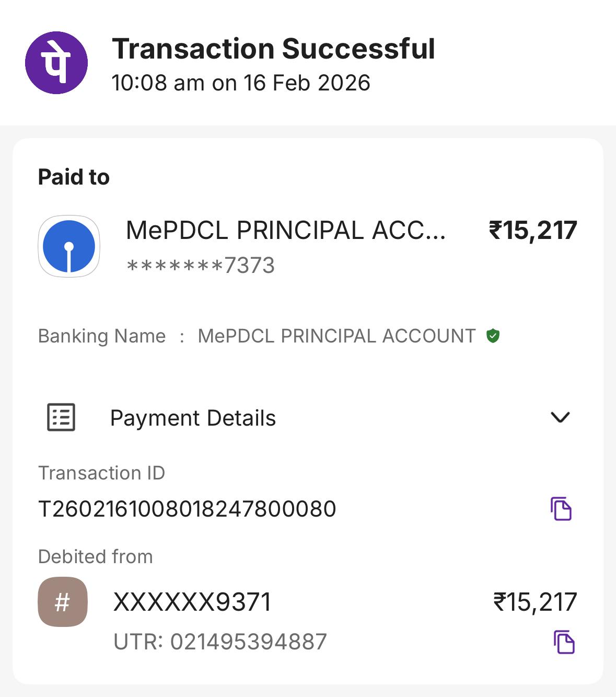Click the debited account XXXXXX9371
Screen dimensions: 616x697
coord(192,602)
